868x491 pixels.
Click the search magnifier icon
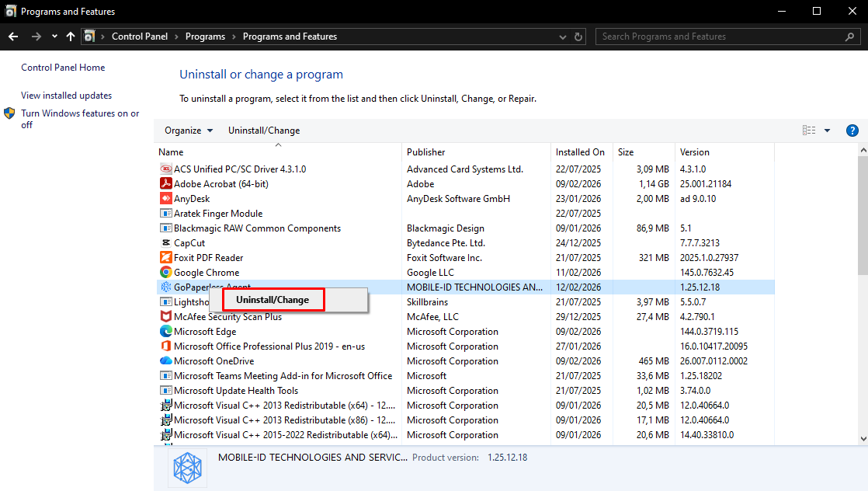tap(849, 37)
